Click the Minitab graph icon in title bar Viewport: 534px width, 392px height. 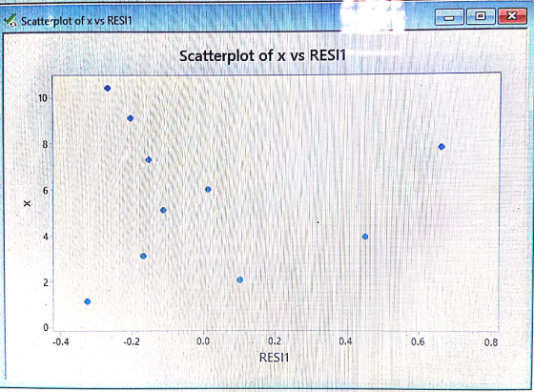[x=10, y=21]
